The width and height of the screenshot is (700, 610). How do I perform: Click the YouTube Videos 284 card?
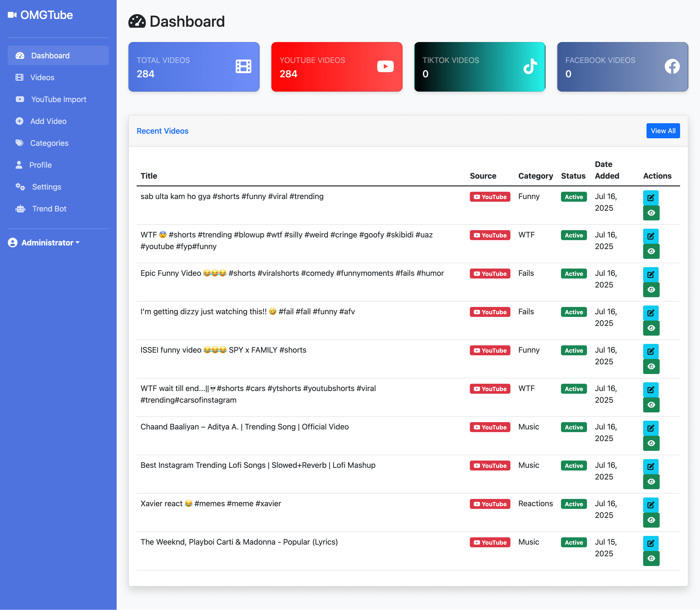tap(337, 67)
